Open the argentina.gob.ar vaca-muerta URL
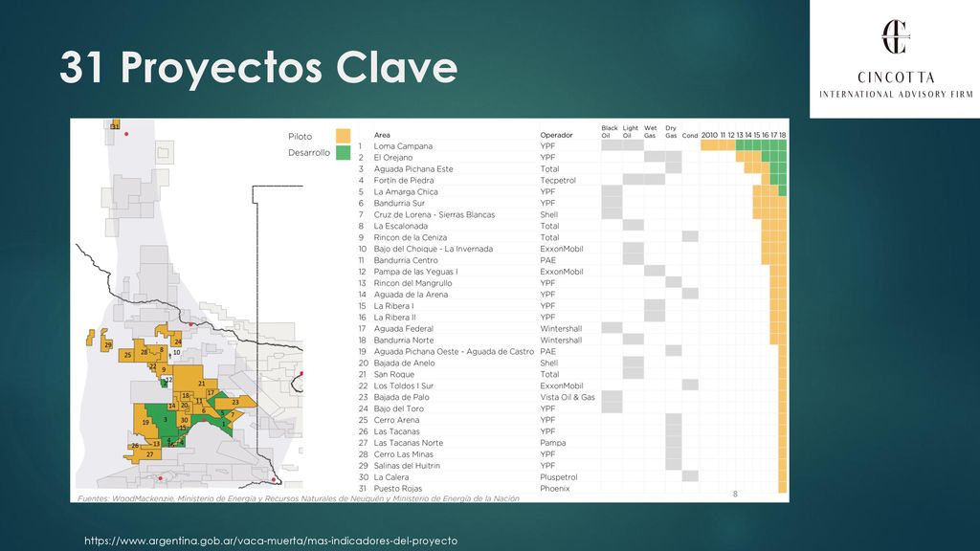 [x=271, y=541]
